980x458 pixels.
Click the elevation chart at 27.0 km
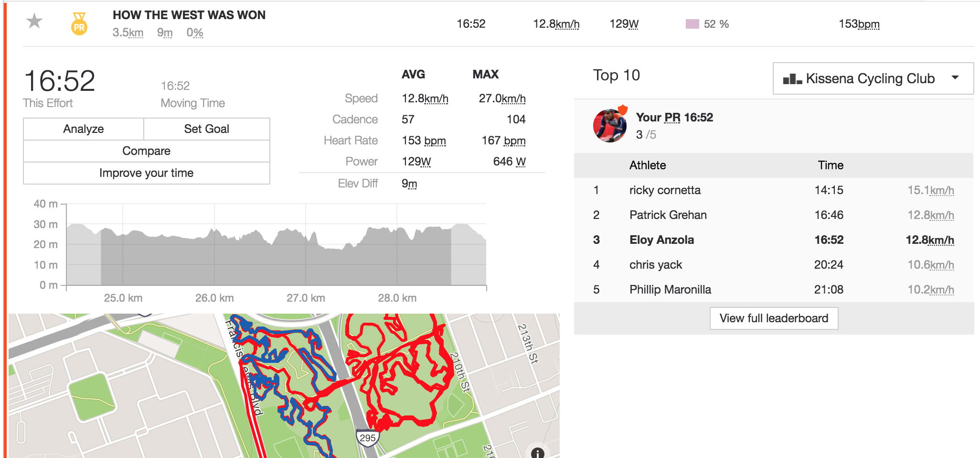(306, 249)
